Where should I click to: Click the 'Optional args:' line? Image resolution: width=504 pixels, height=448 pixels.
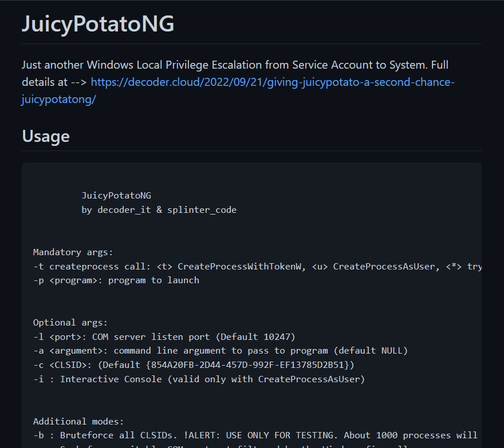(70, 323)
